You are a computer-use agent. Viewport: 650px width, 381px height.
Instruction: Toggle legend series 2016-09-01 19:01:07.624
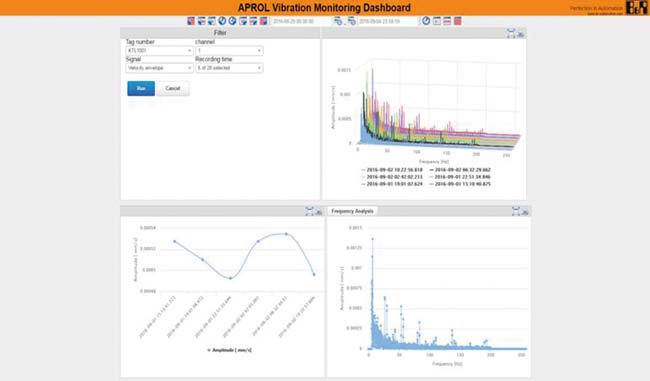click(392, 184)
